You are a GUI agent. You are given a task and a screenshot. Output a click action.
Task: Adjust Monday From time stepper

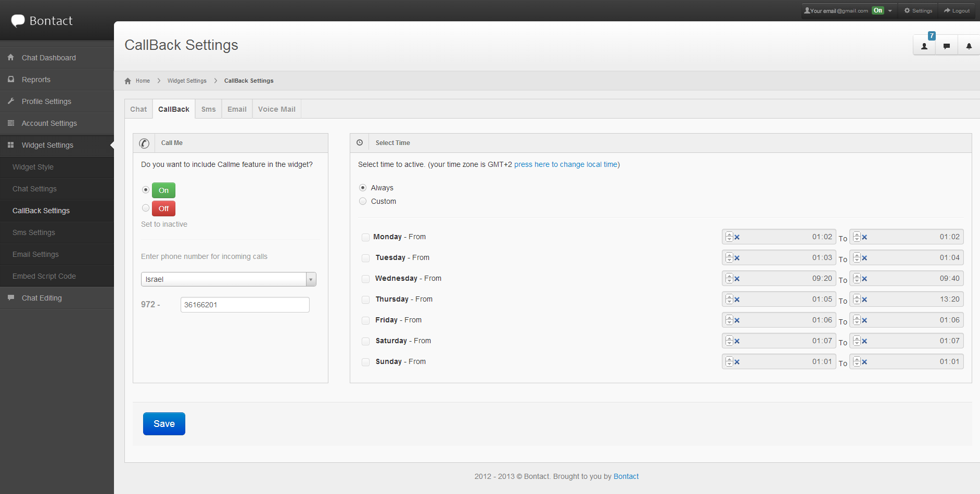point(729,237)
